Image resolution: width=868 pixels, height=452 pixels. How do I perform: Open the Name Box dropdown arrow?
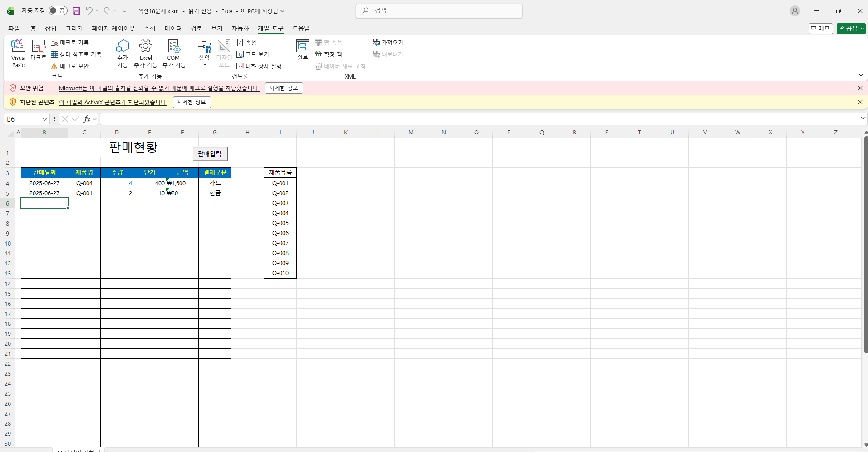pyautogui.click(x=45, y=119)
